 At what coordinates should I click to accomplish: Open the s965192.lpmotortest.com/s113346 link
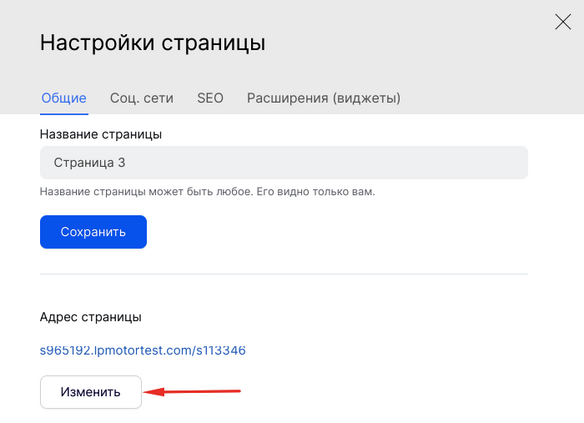coord(143,350)
